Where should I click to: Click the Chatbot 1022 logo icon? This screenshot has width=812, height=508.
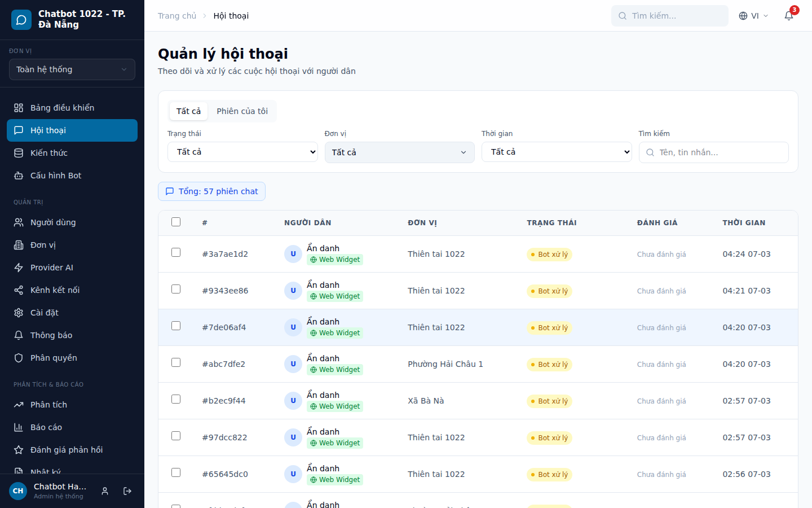(21, 20)
